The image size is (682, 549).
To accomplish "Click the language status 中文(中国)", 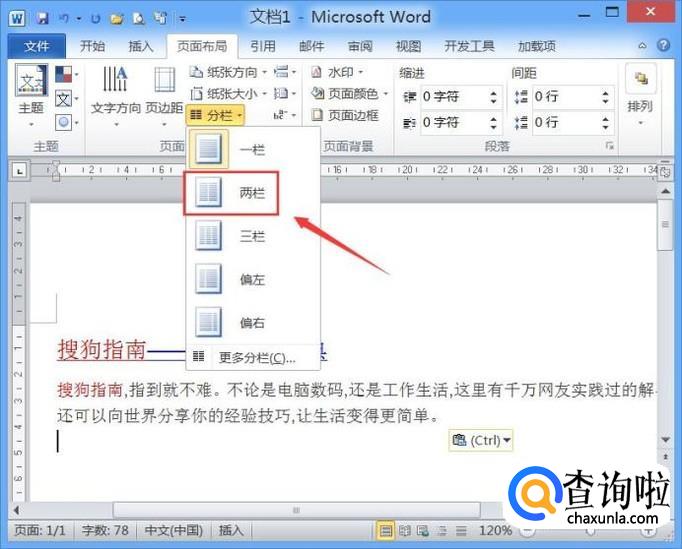I will click(174, 531).
